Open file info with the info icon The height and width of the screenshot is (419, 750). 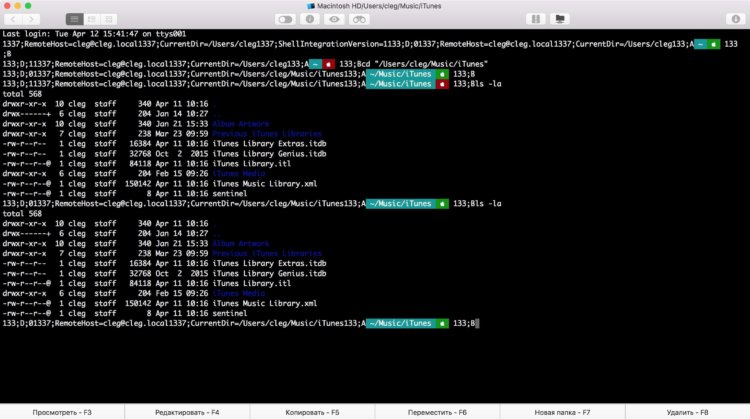click(309, 19)
